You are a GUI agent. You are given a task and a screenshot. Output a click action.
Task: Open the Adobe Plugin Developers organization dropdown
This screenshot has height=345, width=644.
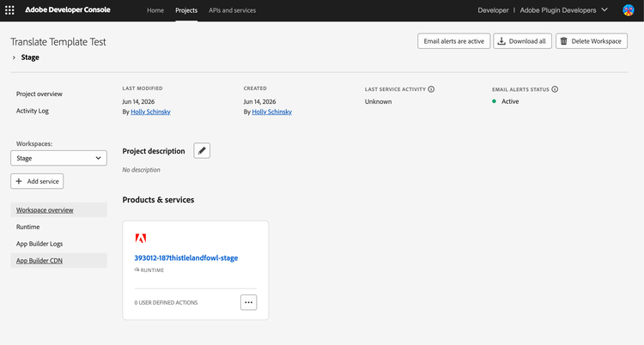(x=563, y=10)
